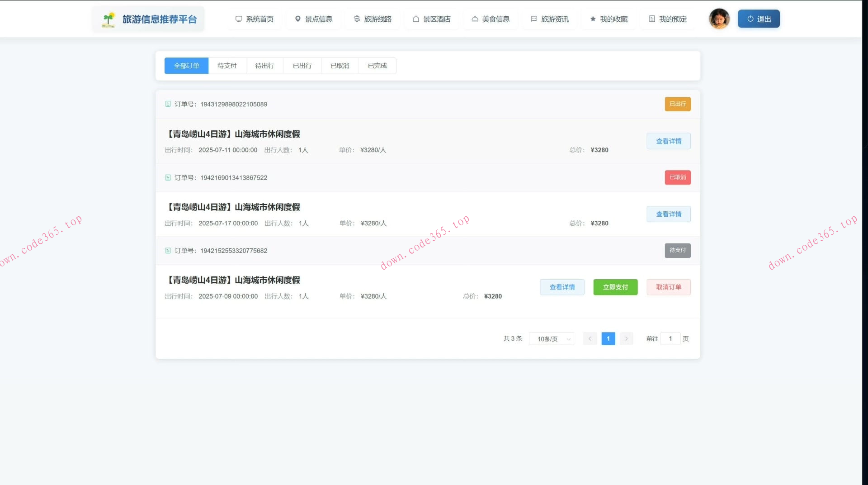Click the 我的收藏 star icon
This screenshot has width=868, height=485.
593,19
